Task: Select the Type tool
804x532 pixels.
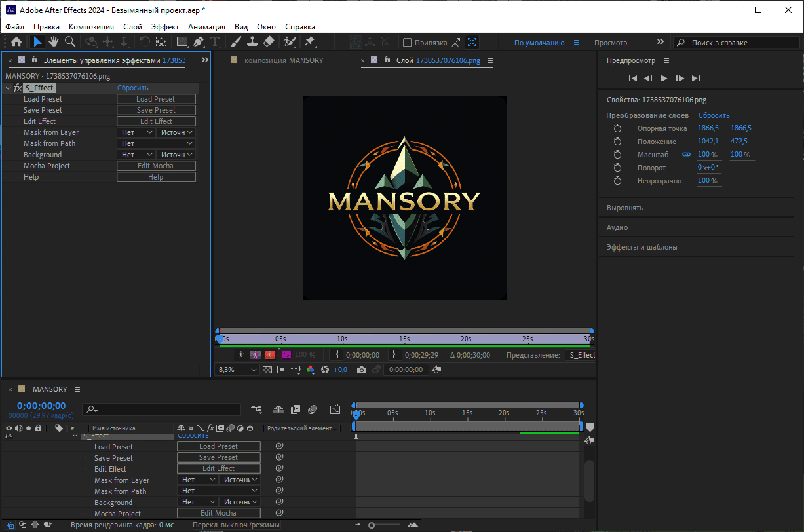Action: point(215,42)
